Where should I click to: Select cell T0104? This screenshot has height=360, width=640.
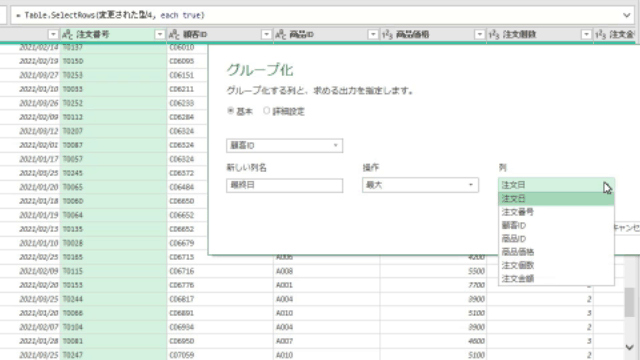pyautogui.click(x=113, y=327)
